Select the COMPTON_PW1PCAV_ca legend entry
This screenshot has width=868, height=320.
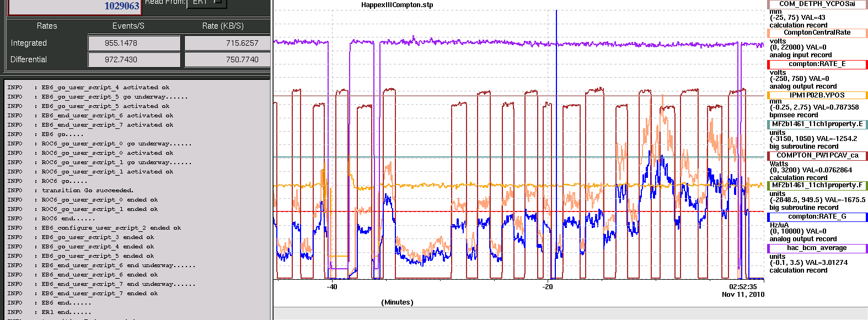pyautogui.click(x=817, y=155)
